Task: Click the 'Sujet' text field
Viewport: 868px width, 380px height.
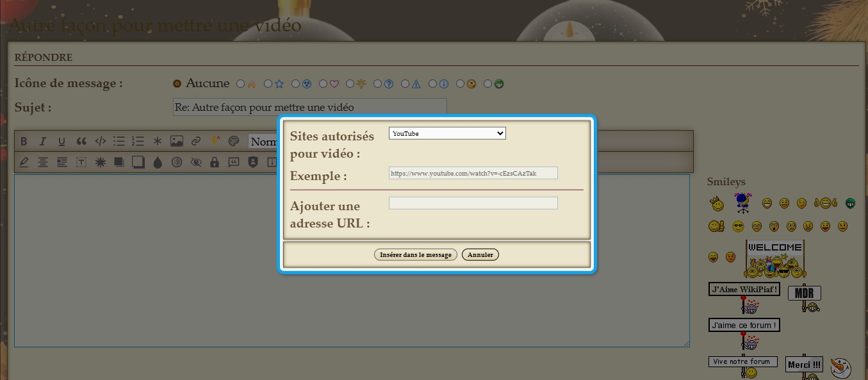Action: click(309, 108)
